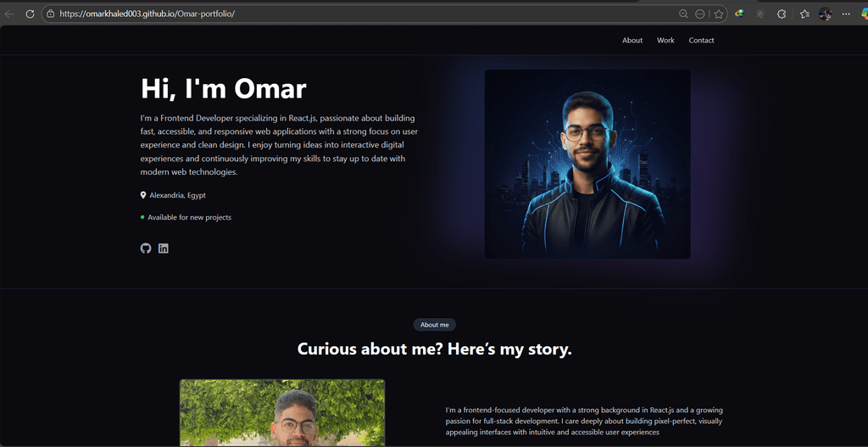The image size is (868, 447).
Task: Click the Curious about me? heading
Action: click(x=435, y=349)
